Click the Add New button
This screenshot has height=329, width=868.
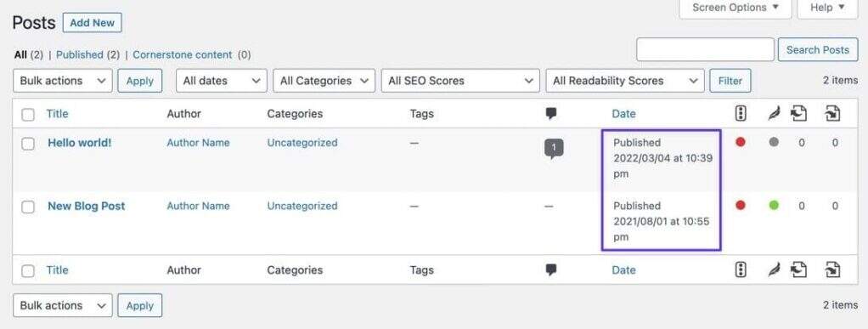pyautogui.click(x=93, y=23)
